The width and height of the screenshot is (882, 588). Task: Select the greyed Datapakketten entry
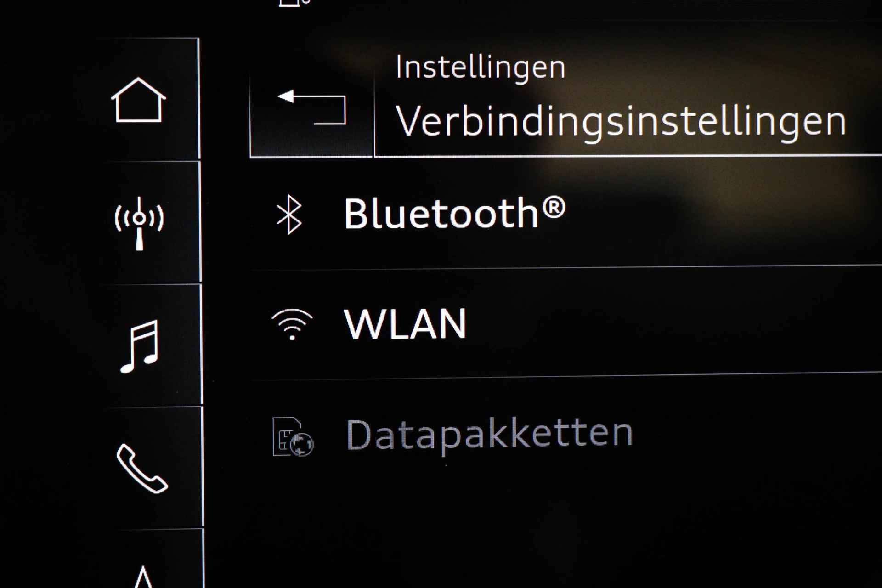[x=566, y=435]
